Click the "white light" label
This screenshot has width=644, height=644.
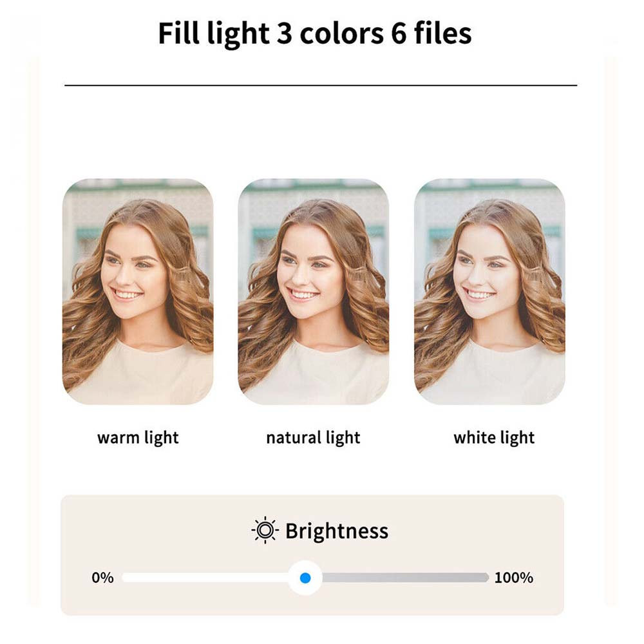pos(494,438)
